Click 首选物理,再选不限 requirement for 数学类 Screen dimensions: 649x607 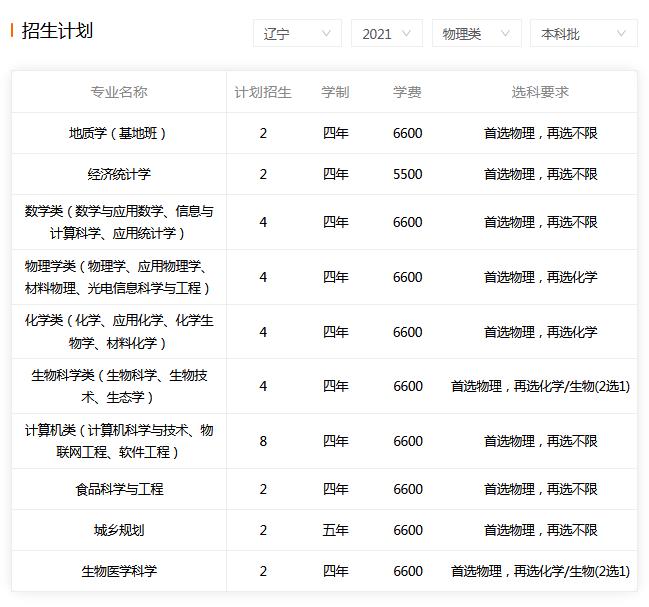pyautogui.click(x=541, y=222)
